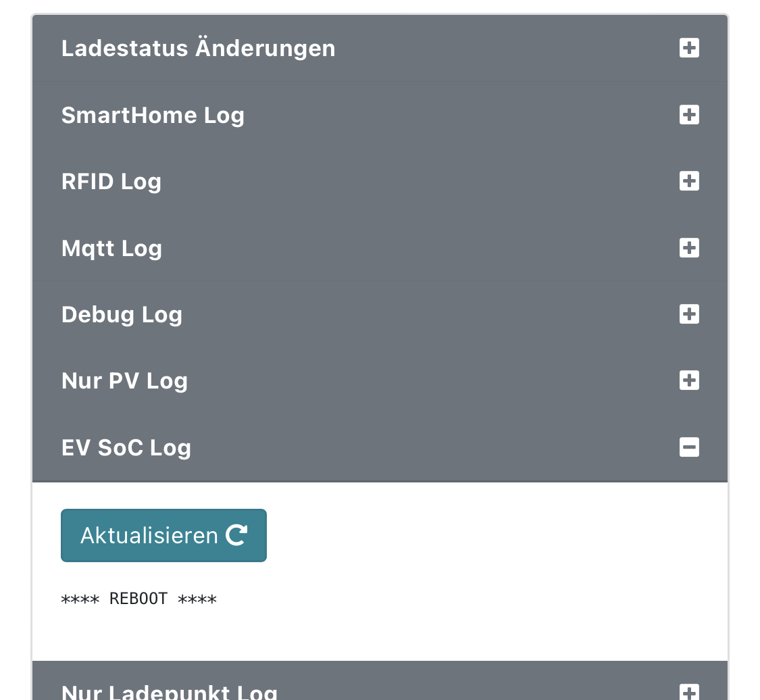
Task: Click the plus icon beside SmartHome Log
Action: tap(689, 115)
